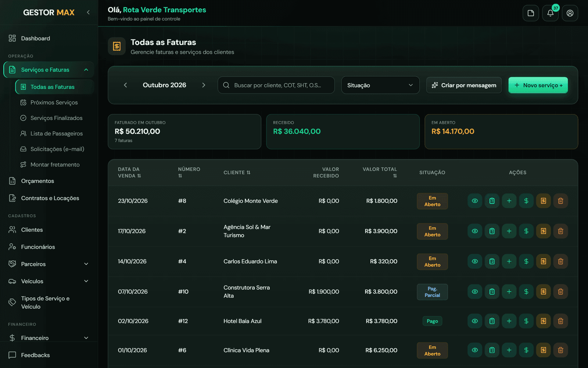Add item to invoice #10 with plus icon
588x368 pixels.
point(509,291)
